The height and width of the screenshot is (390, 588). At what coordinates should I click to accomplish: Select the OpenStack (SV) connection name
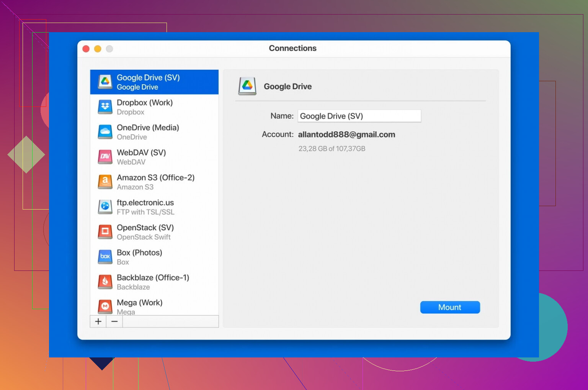[x=145, y=228]
